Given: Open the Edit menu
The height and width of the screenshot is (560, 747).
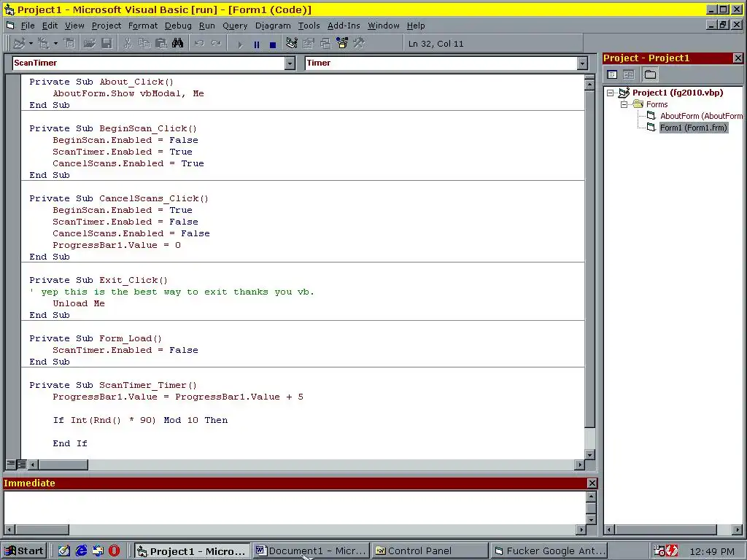Looking at the screenshot, I should point(50,26).
